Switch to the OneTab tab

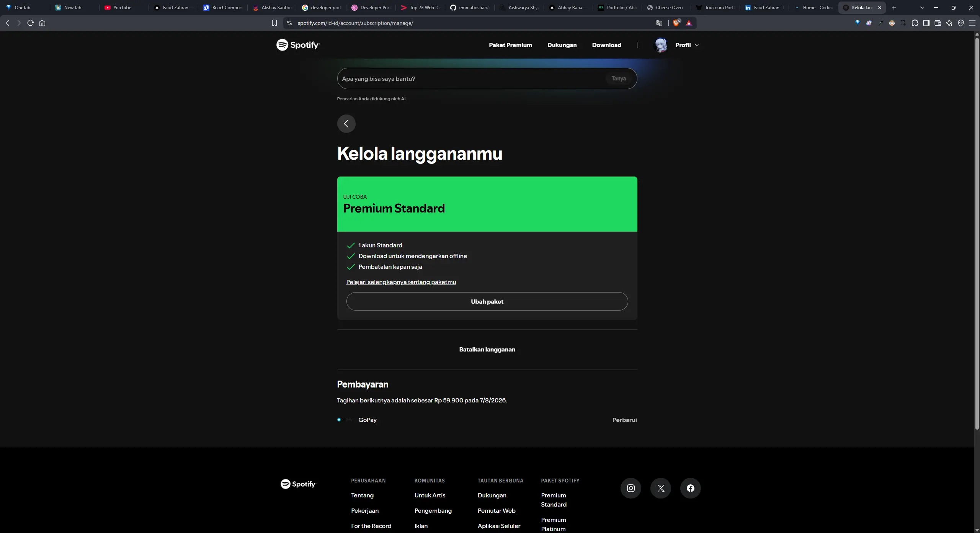pyautogui.click(x=25, y=8)
